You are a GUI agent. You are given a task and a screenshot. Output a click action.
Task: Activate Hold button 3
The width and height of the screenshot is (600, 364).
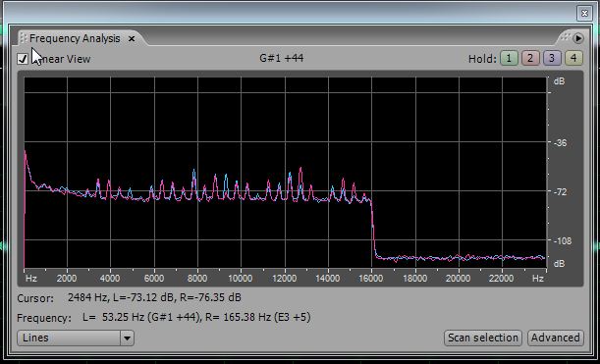pyautogui.click(x=552, y=58)
